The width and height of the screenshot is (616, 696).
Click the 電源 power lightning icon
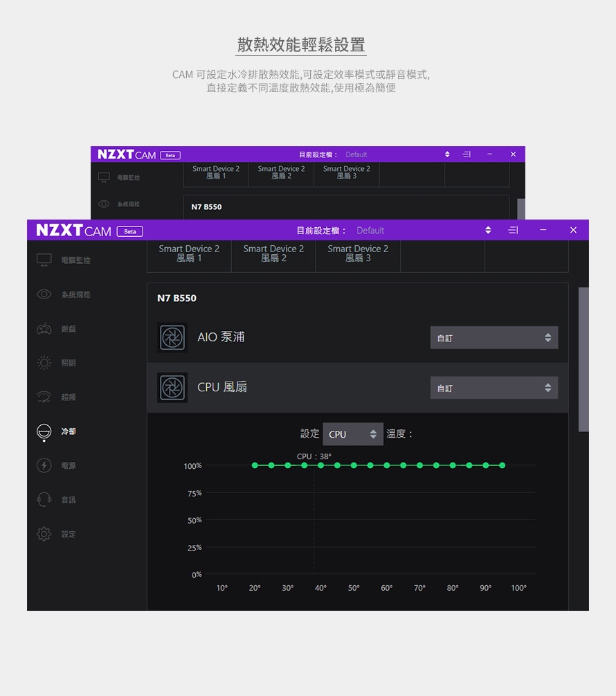[x=44, y=465]
